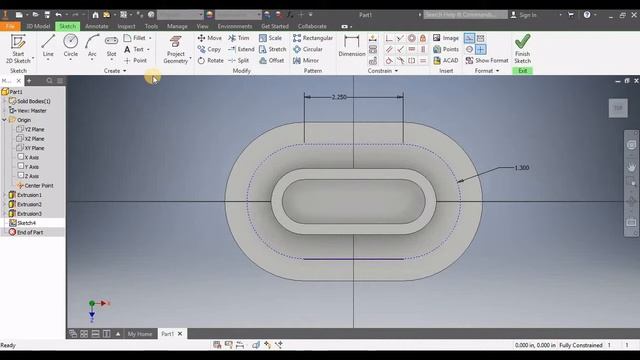This screenshot has width=640, height=360.
Task: Choose the Move tool in Modify
Action: (x=210, y=38)
